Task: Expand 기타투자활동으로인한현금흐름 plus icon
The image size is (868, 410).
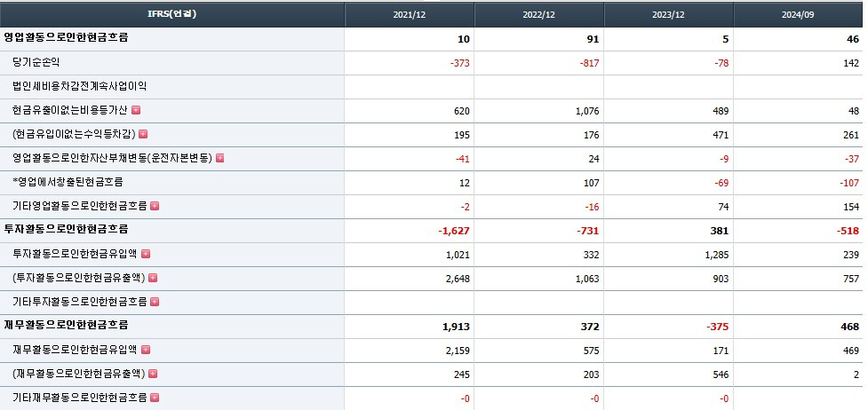Action: point(155,302)
